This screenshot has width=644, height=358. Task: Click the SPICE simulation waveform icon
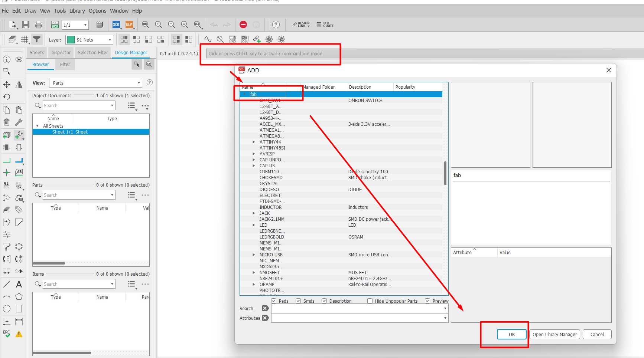208,39
